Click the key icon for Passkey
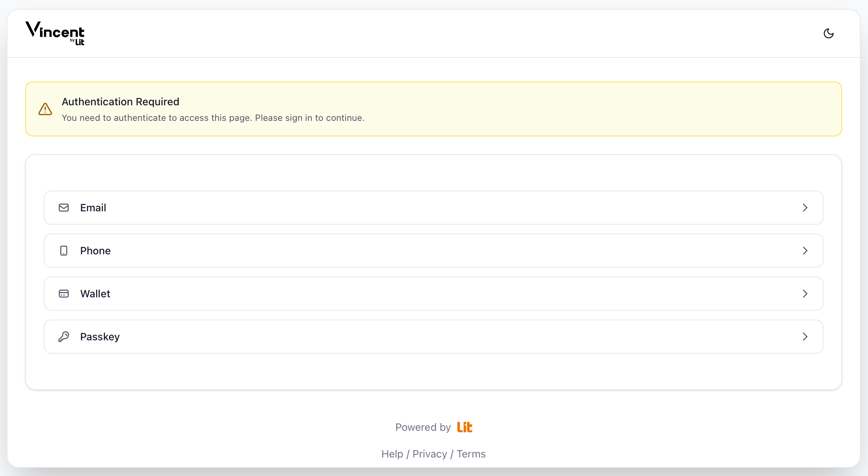 point(64,337)
